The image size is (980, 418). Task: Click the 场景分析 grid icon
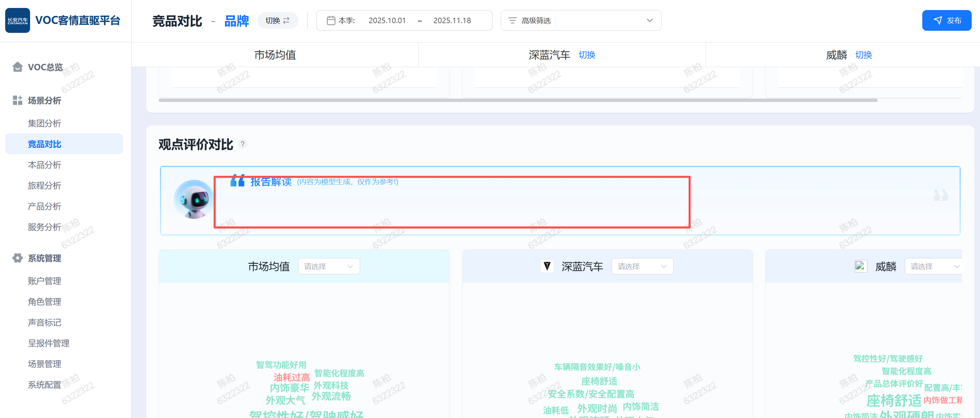click(x=18, y=100)
